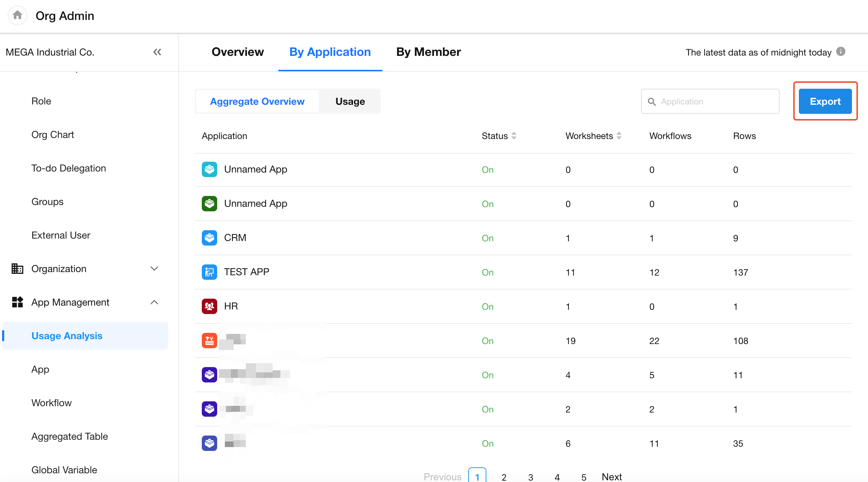Click the MEGA Industrial Co. organization name

click(x=50, y=52)
